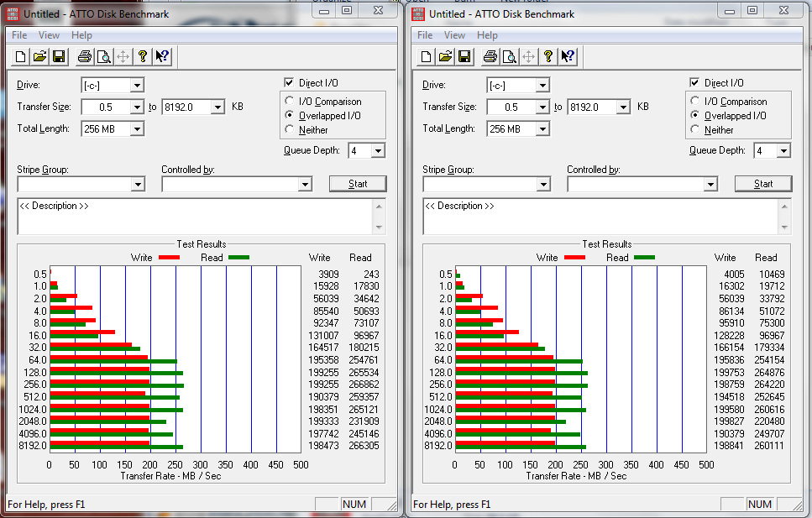Click Print Preview icon in right window
812x518 pixels.
click(x=509, y=56)
